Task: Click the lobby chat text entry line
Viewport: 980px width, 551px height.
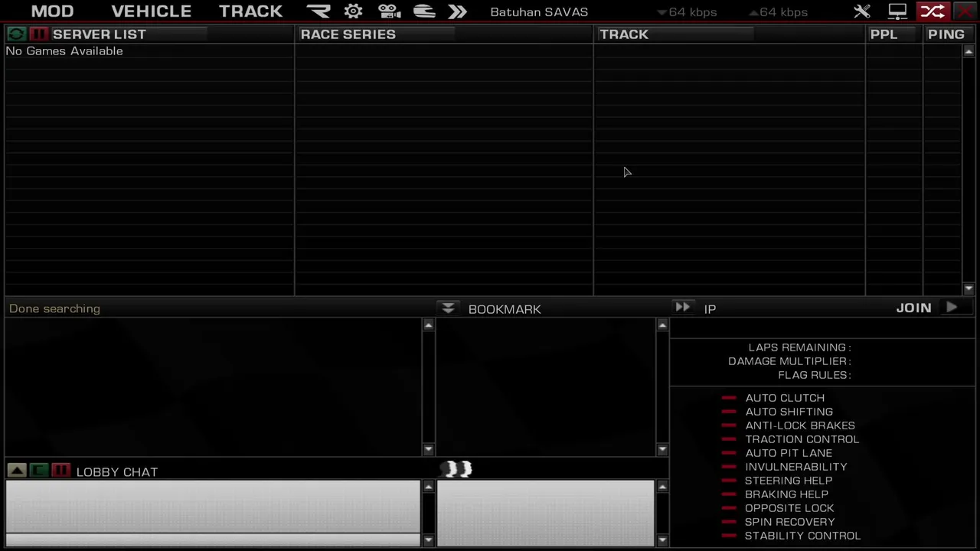Action: (x=213, y=540)
